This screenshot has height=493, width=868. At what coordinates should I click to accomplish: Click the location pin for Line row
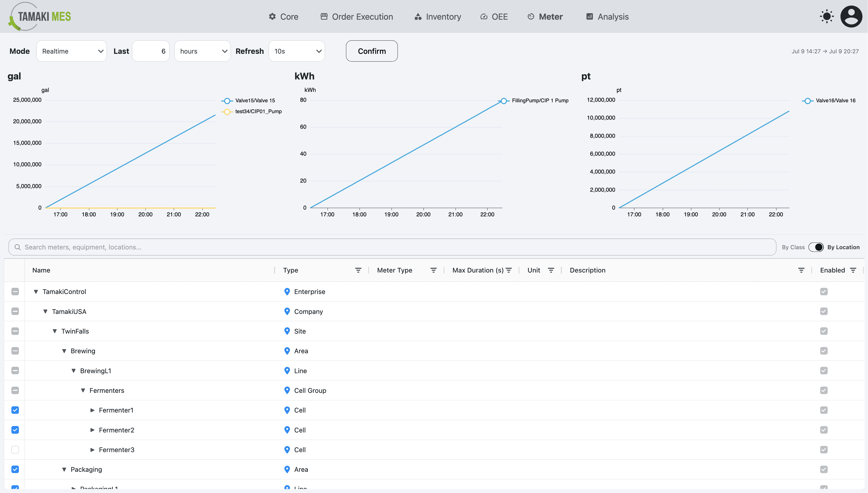(x=287, y=370)
